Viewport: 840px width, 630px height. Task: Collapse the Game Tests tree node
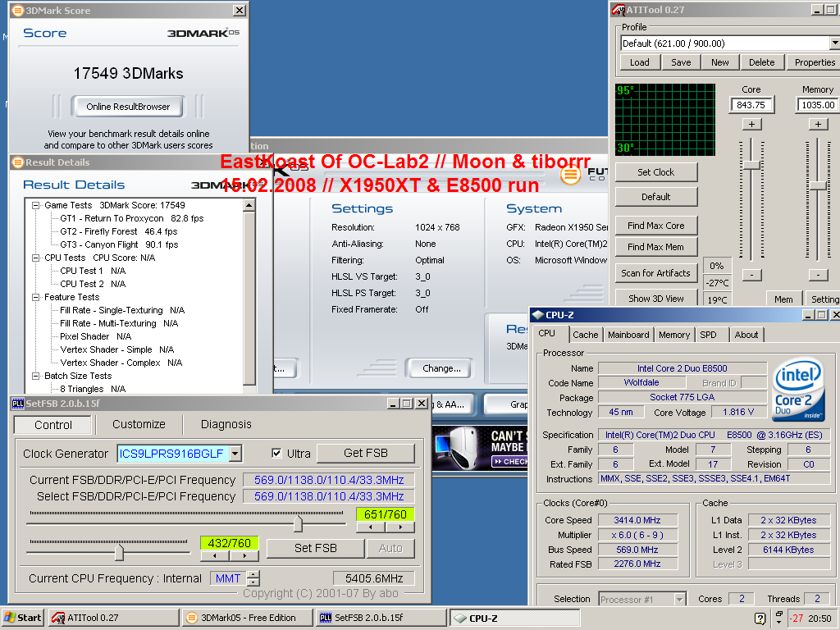36,205
